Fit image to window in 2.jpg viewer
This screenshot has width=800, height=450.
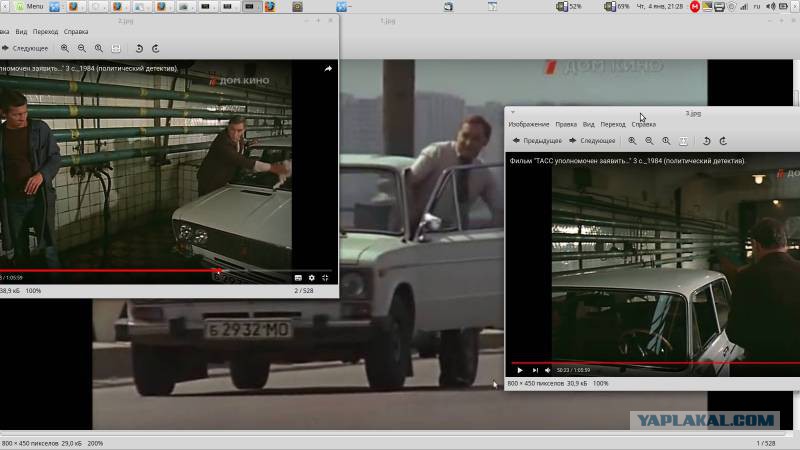116,48
